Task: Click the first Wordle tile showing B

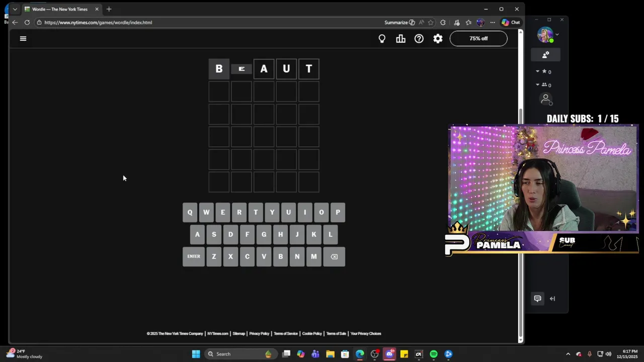Action: pyautogui.click(x=219, y=69)
